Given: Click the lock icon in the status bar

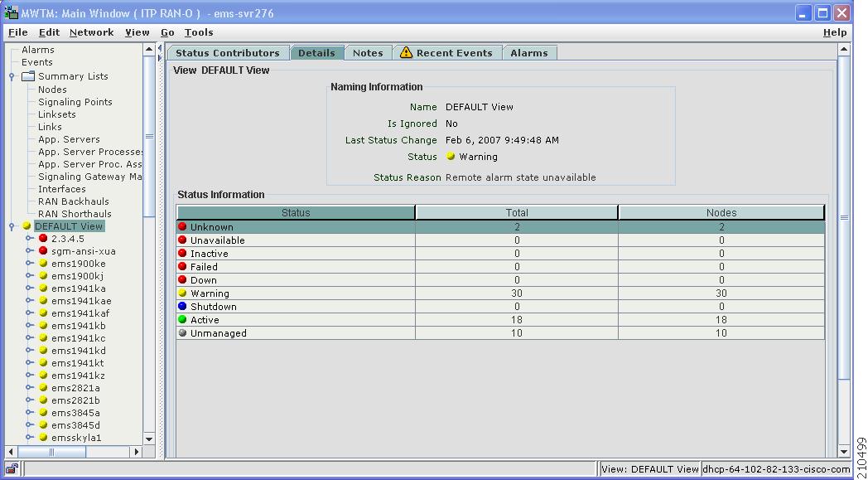Looking at the screenshot, I should click(x=12, y=468).
